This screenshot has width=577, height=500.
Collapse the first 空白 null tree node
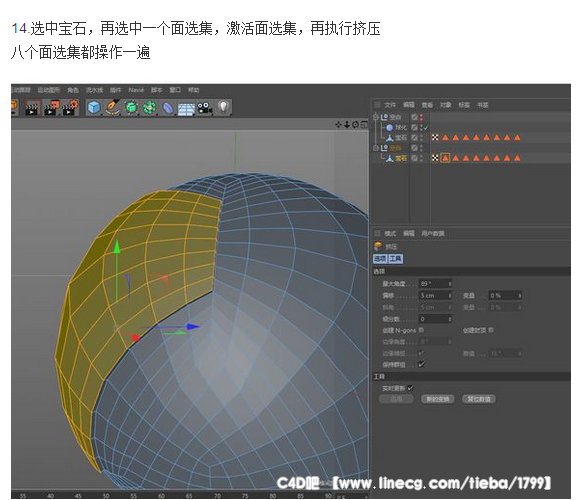376,117
